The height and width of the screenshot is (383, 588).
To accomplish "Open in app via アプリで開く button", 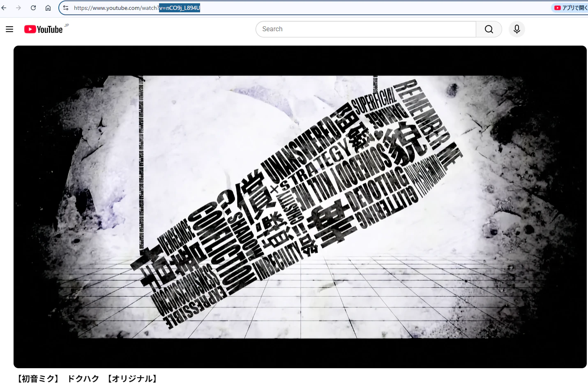I will (x=570, y=8).
